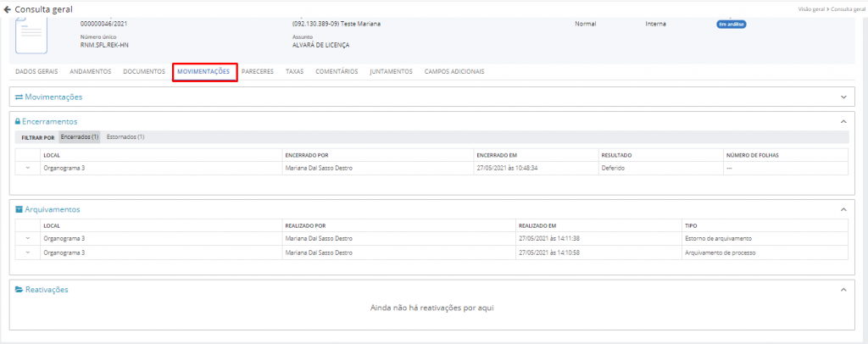Expand the collapsed Movimentações panel chevron

pyautogui.click(x=843, y=97)
